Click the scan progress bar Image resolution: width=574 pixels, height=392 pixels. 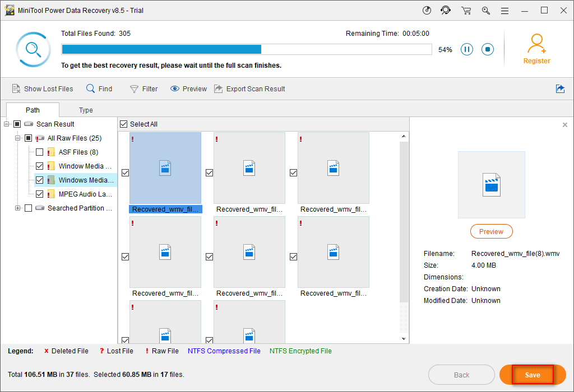click(247, 49)
